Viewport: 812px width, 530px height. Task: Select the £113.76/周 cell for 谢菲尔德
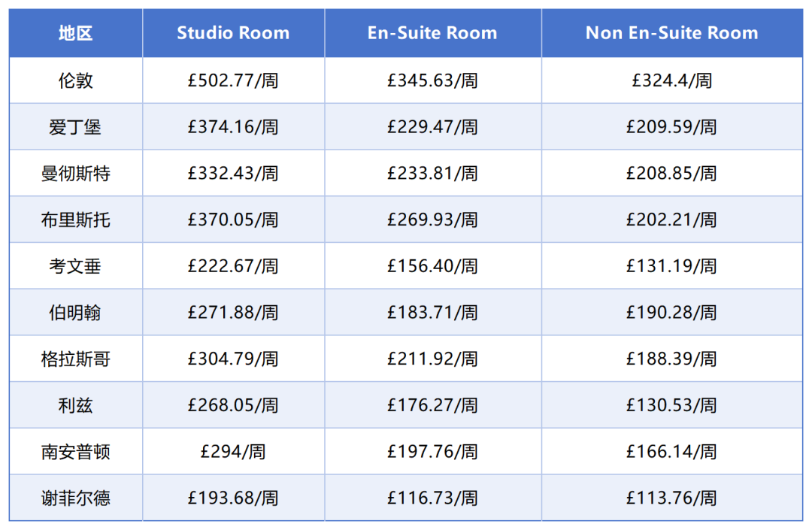(x=671, y=498)
